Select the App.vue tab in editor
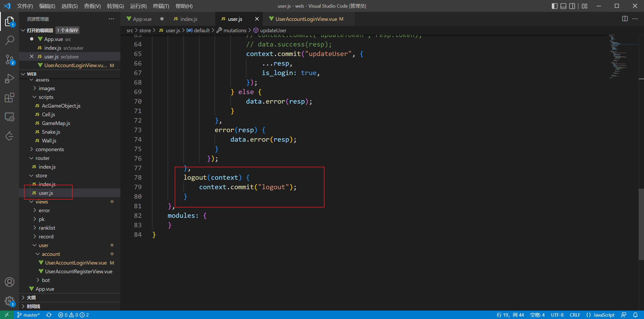This screenshot has height=319, width=644. click(141, 19)
